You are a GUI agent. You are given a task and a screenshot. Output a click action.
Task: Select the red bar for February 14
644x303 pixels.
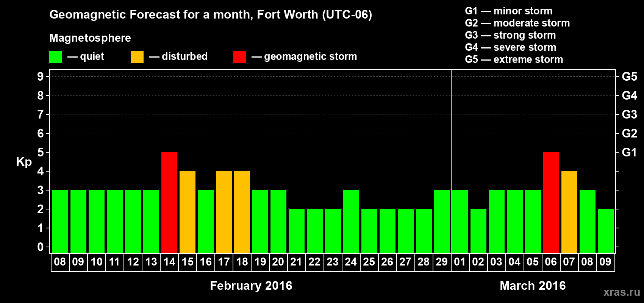click(169, 203)
